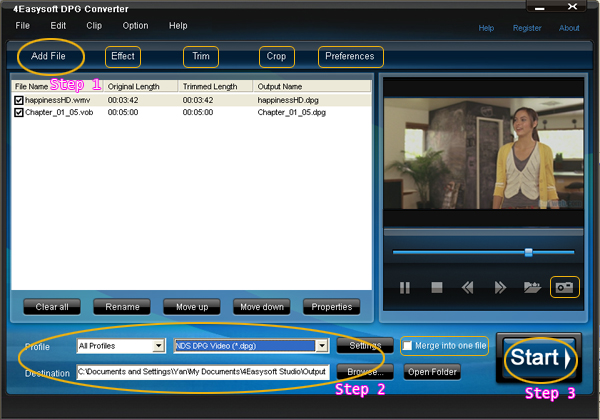
Task: Click the Move up button
Action: pos(192,307)
